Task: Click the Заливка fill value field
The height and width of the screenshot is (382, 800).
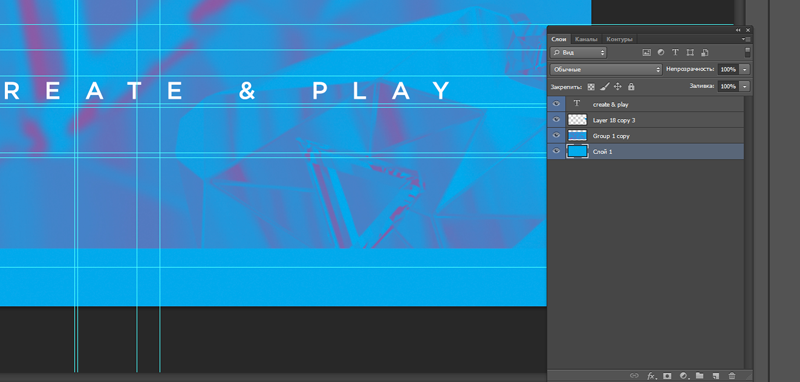Action: (x=728, y=87)
